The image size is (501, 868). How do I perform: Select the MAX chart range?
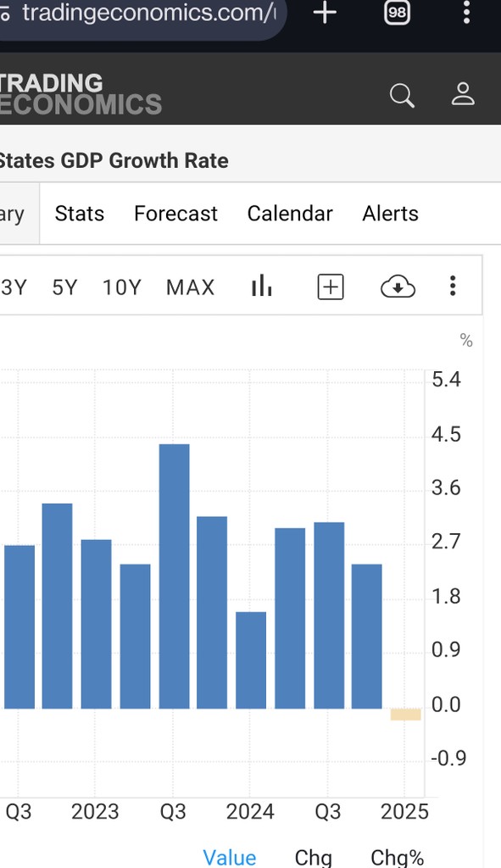tap(190, 287)
